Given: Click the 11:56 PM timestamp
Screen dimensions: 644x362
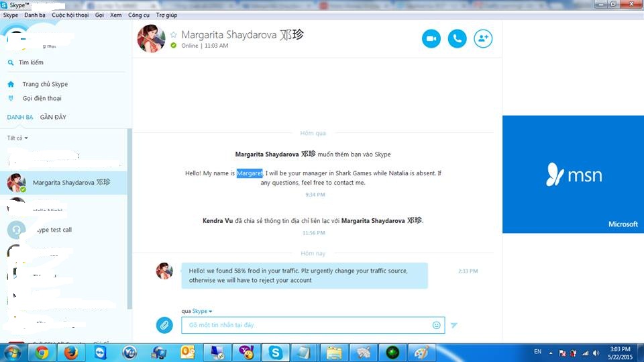Looking at the screenshot, I should [314, 233].
